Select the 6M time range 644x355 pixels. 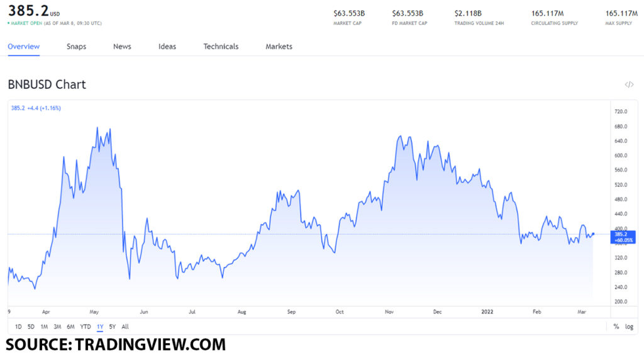pyautogui.click(x=70, y=327)
